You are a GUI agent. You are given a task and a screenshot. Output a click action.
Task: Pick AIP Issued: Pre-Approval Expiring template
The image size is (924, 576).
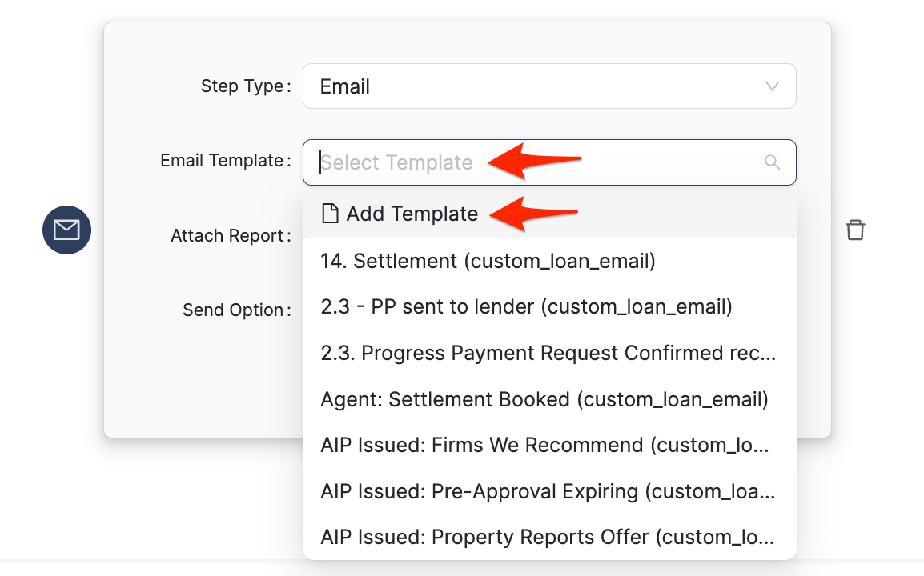[547, 491]
